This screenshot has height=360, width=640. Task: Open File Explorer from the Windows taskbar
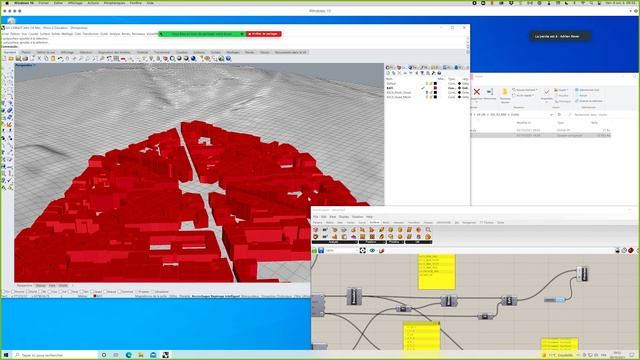tap(140, 355)
